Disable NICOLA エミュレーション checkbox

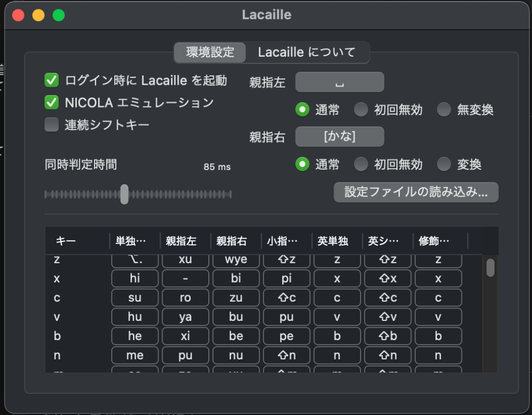pyautogui.click(x=51, y=102)
